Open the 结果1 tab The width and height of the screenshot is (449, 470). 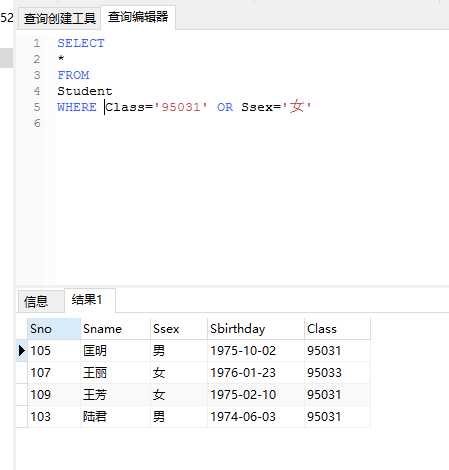(90, 299)
